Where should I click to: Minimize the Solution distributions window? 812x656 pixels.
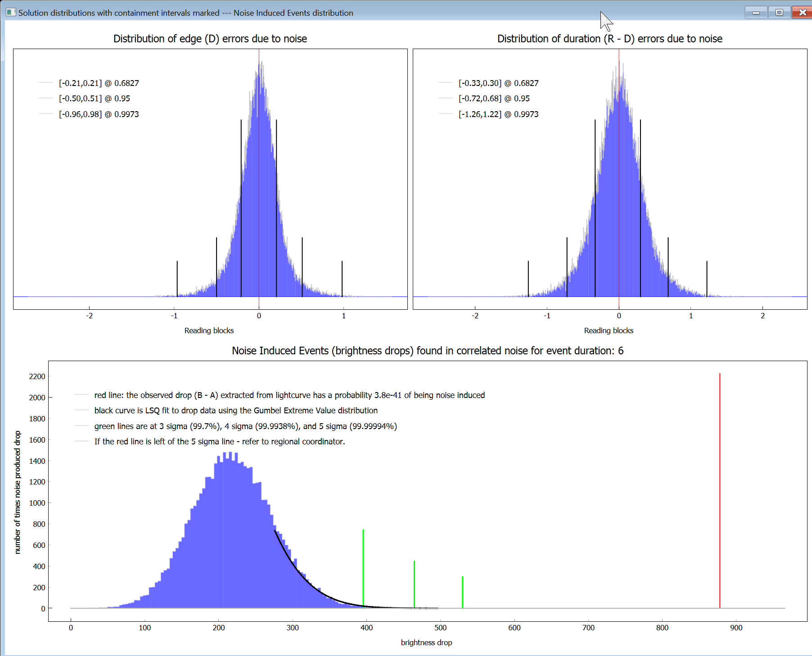756,13
